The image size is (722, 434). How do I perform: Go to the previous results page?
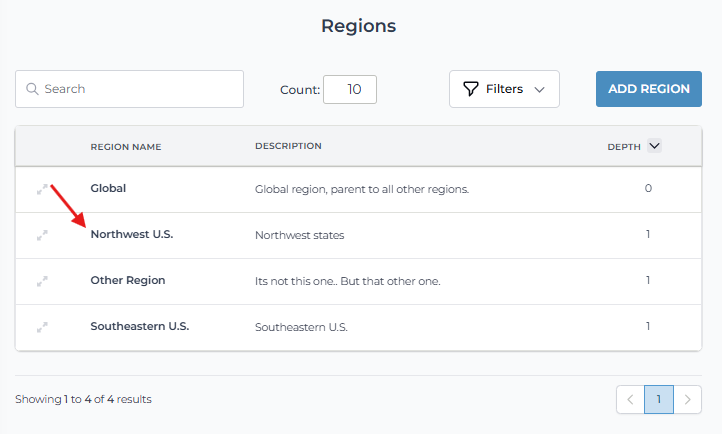(x=630, y=399)
